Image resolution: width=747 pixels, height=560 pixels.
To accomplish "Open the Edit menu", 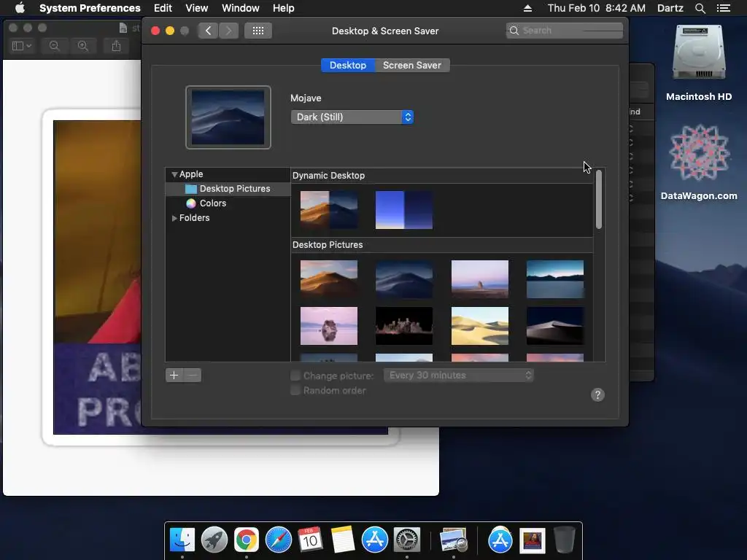I will click(163, 8).
